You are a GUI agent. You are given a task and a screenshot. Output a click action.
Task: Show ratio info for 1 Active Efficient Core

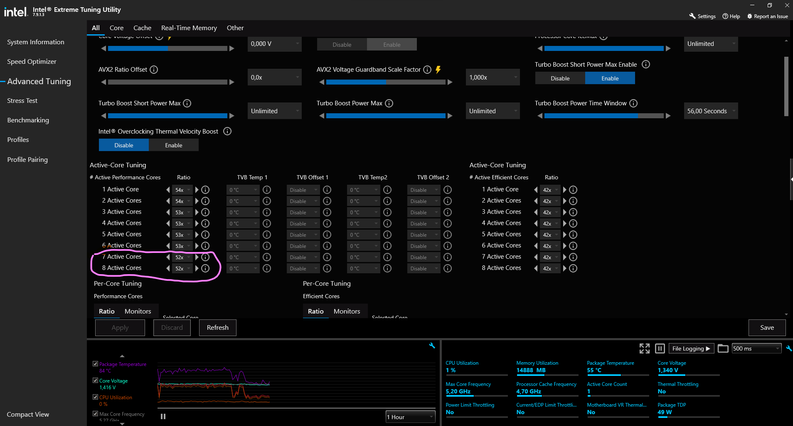coord(573,190)
